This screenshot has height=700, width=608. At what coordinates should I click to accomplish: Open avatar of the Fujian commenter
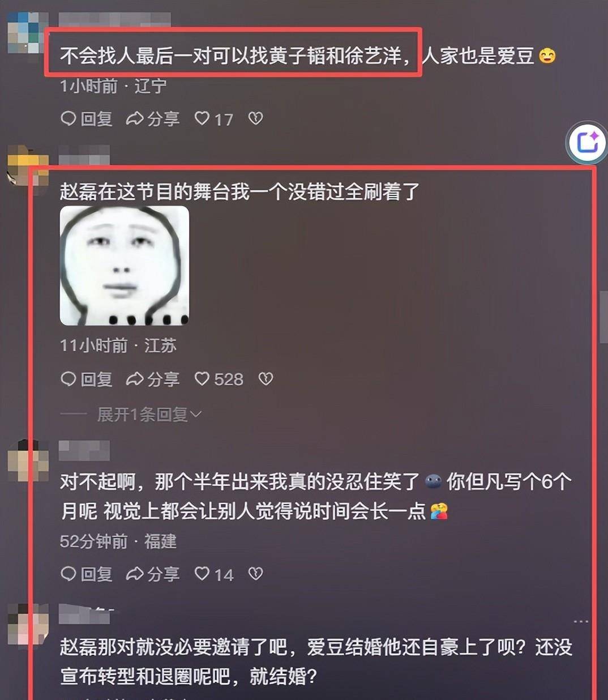click(27, 460)
